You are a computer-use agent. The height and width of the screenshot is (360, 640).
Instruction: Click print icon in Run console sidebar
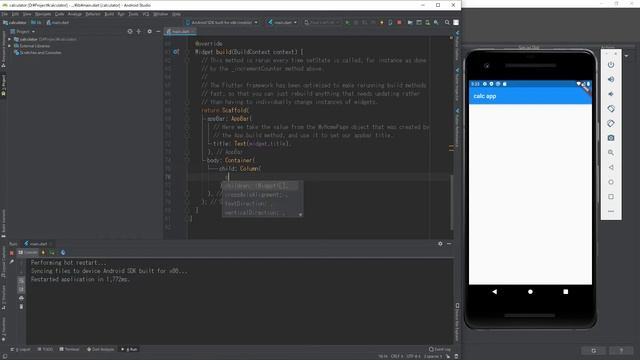click(x=21, y=298)
